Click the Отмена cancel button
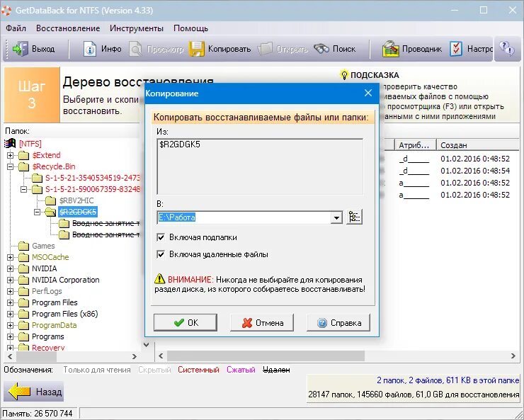 [x=262, y=322]
